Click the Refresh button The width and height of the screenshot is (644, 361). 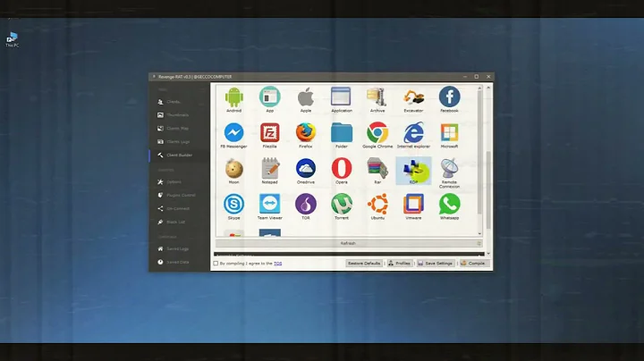click(x=348, y=243)
